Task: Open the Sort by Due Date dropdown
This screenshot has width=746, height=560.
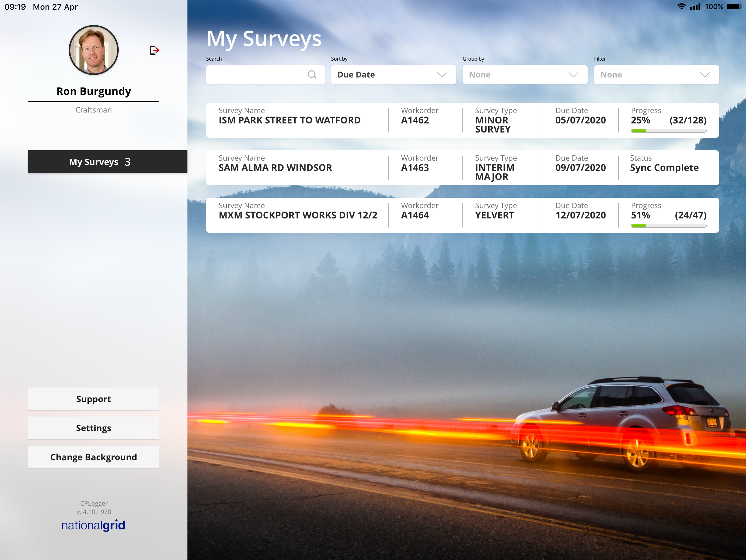Action: pos(393,75)
